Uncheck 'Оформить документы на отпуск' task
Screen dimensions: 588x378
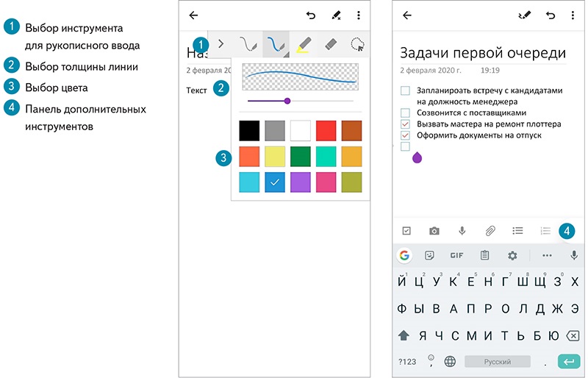tap(405, 136)
